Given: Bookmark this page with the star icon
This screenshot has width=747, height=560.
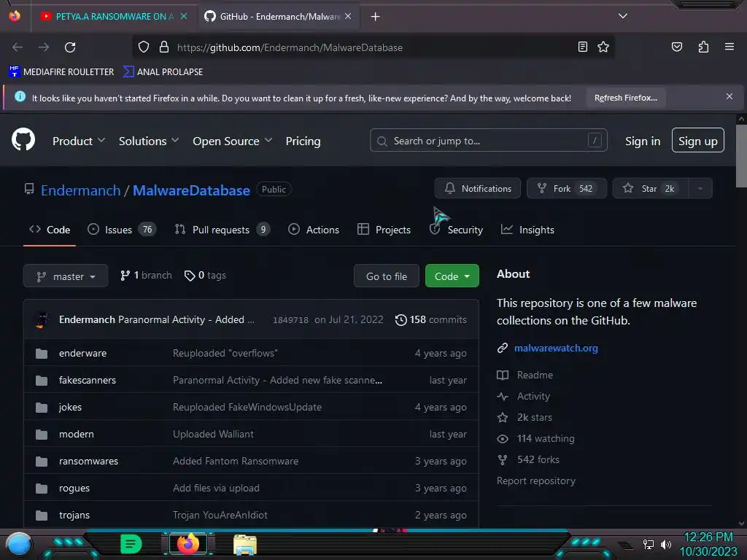Looking at the screenshot, I should pyautogui.click(x=603, y=47).
